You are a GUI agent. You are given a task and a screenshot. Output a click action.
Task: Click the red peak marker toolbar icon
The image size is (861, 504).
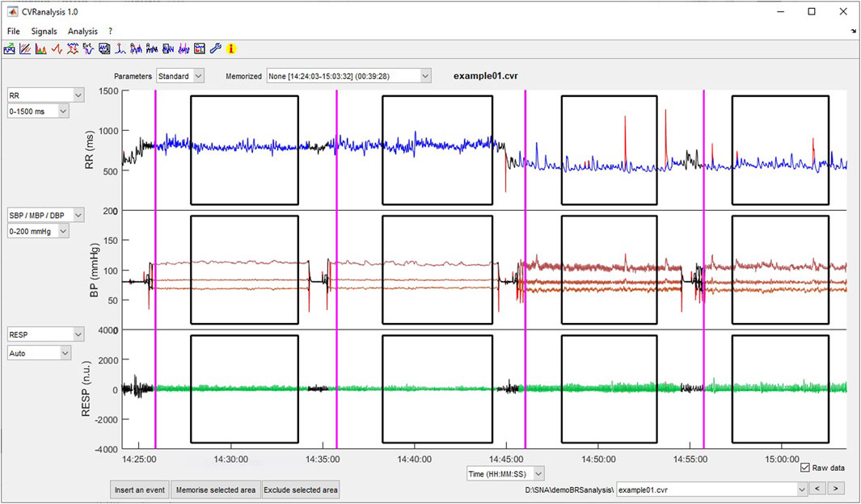pos(120,48)
